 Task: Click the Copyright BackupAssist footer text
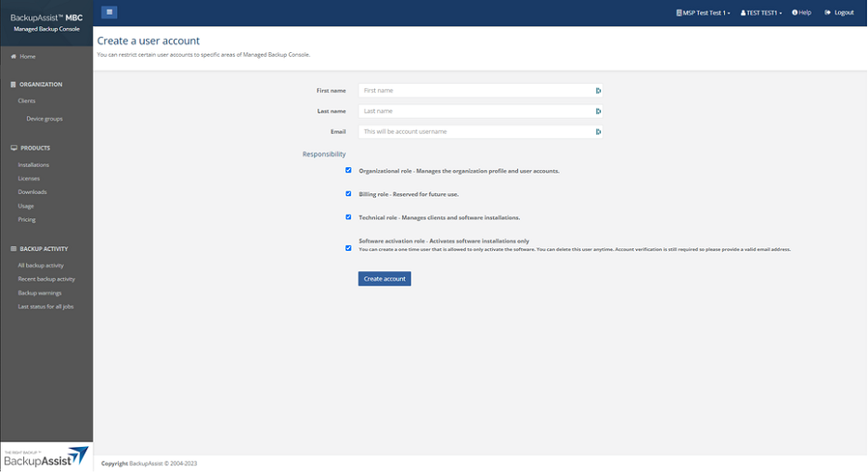[x=149, y=463]
